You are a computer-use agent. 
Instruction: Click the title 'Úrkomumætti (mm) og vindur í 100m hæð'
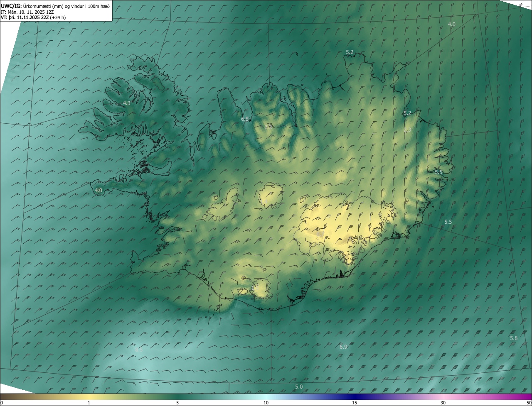click(66, 6)
